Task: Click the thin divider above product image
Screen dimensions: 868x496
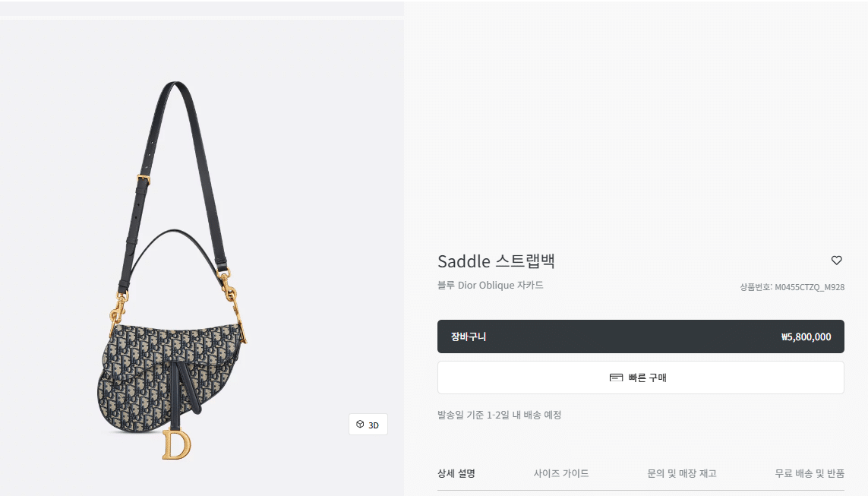Action: pos(201,18)
